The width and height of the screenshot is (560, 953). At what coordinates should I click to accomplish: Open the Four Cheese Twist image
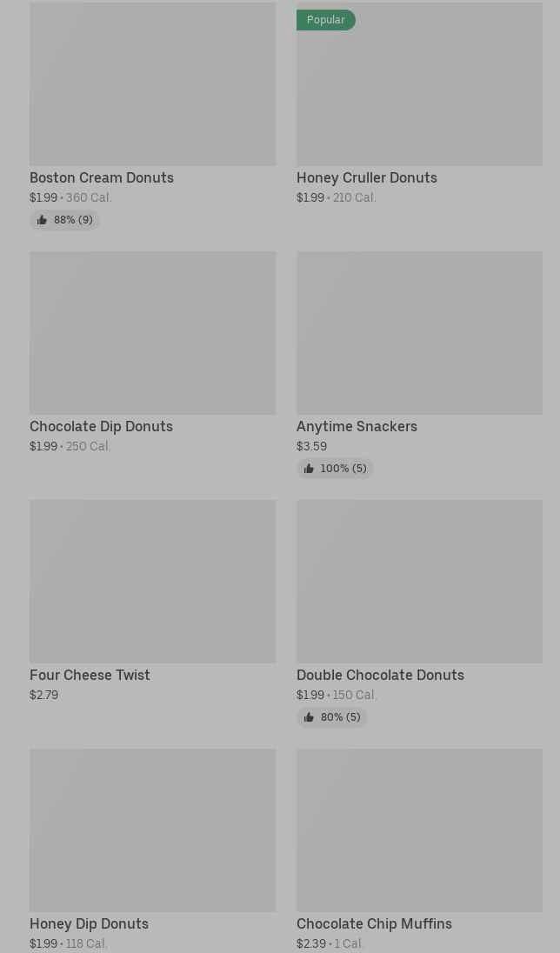153,582
